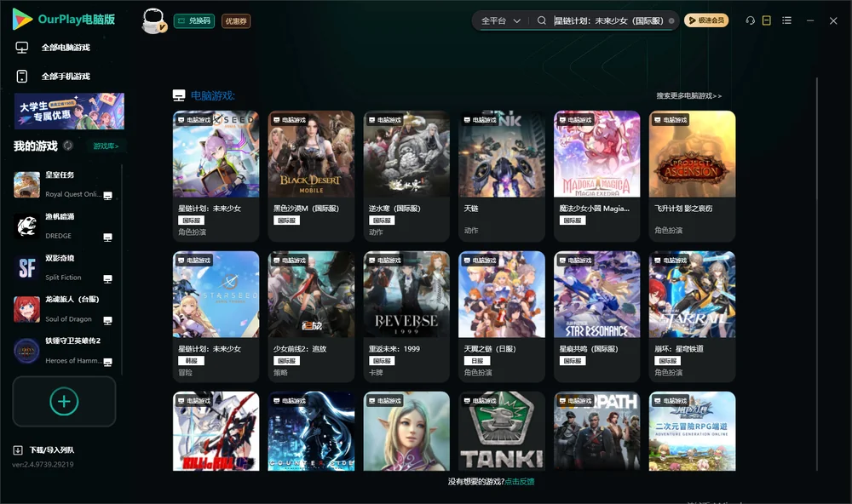Open the elf girl game card
Viewport: 852px width, 504px height.
406,432
